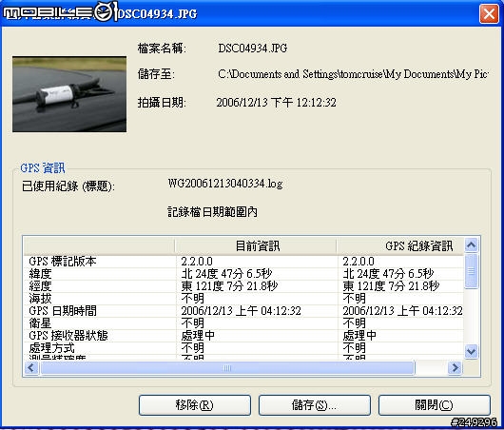The height and width of the screenshot is (430, 504).
Task: Select the GPS 標記版本 row
Action: 243,262
